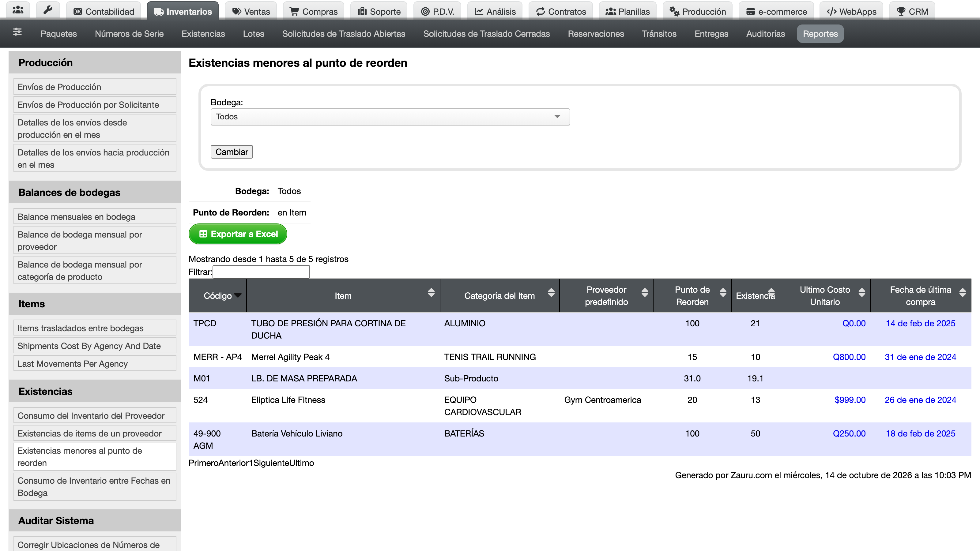Screen dimensions: 980x551
Task: Open Tránsitos in the submenu
Action: pyautogui.click(x=659, y=34)
